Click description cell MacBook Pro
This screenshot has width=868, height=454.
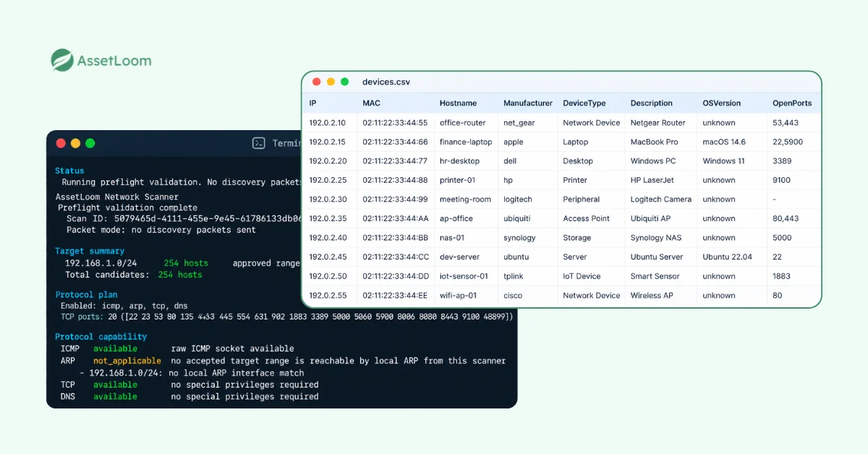(x=654, y=142)
